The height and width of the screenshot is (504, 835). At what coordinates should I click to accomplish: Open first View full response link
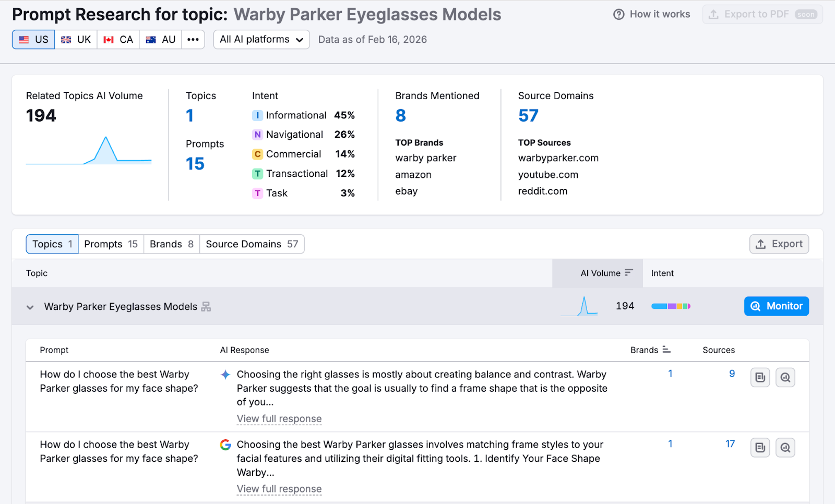(279, 419)
